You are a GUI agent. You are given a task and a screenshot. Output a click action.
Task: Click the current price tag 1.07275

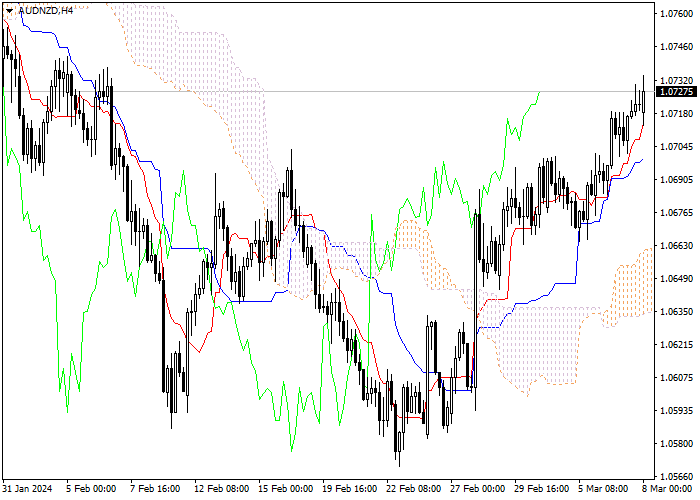pyautogui.click(x=676, y=92)
